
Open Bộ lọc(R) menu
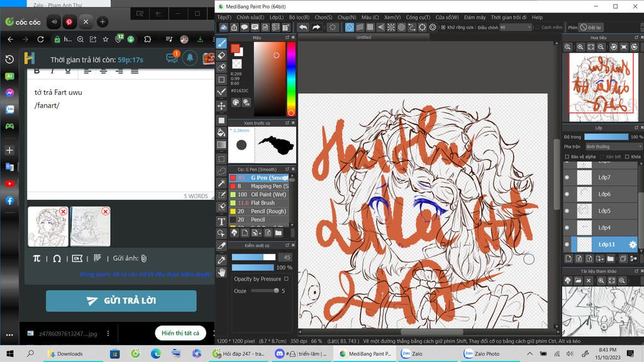[299, 17]
